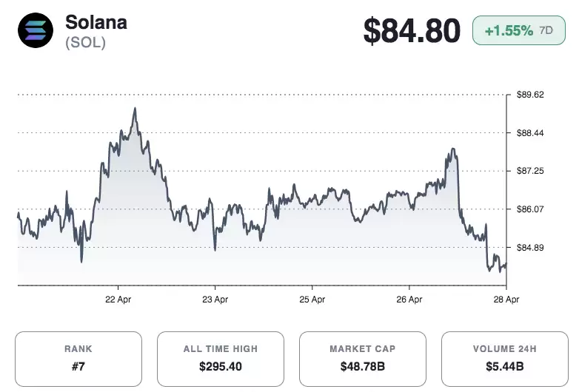Click the 22 Apr date label
The width and height of the screenshot is (579, 392).
[x=118, y=300]
